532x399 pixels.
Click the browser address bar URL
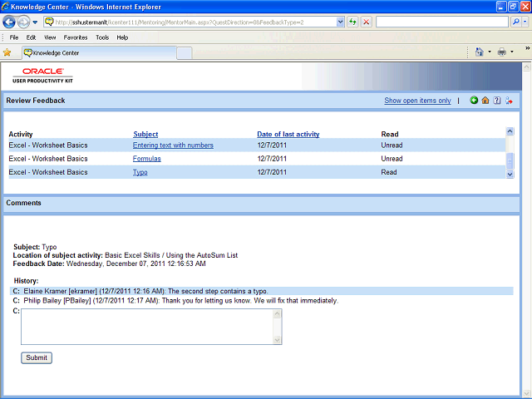click(190, 22)
